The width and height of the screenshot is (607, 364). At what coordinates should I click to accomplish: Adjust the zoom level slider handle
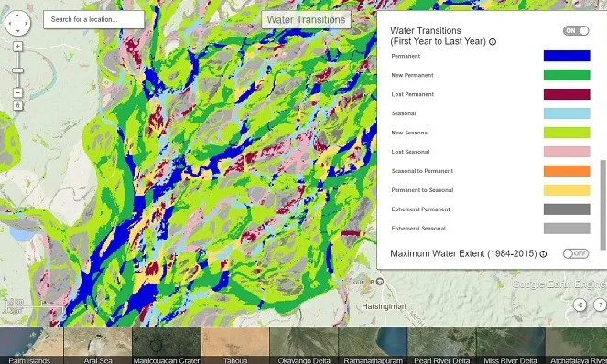pyautogui.click(x=17, y=70)
